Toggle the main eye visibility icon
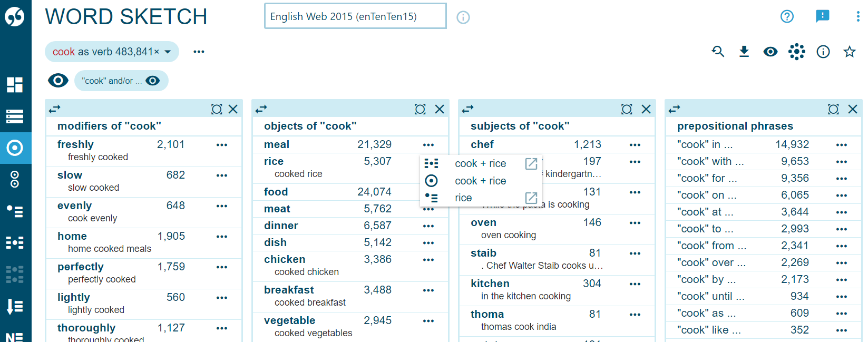 tap(58, 81)
